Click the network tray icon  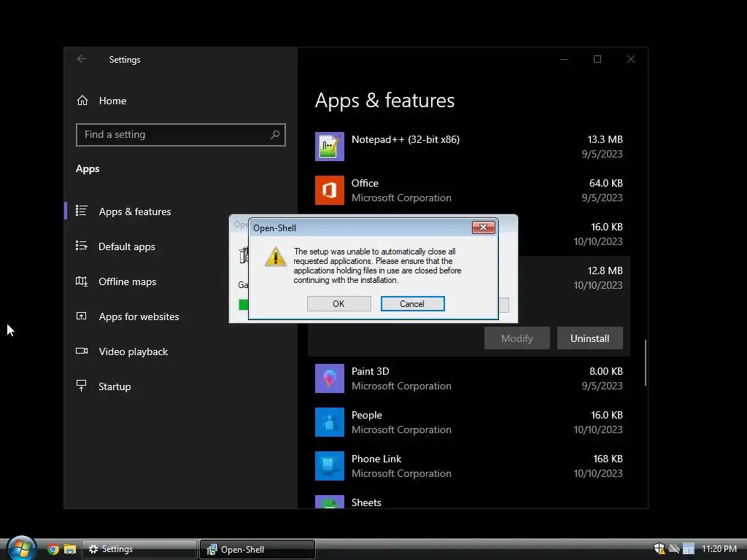(x=674, y=548)
